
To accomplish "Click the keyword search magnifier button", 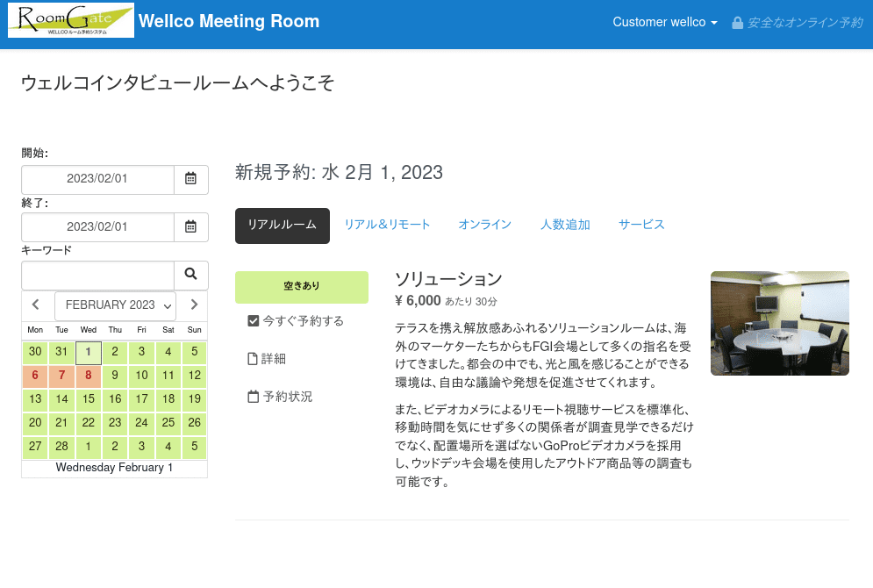I will pos(190,275).
